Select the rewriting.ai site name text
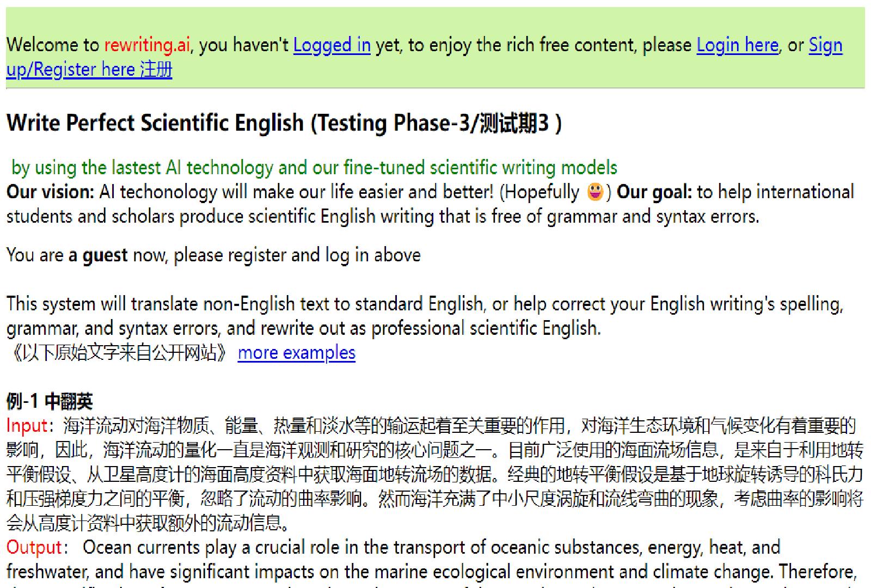 coord(147,45)
